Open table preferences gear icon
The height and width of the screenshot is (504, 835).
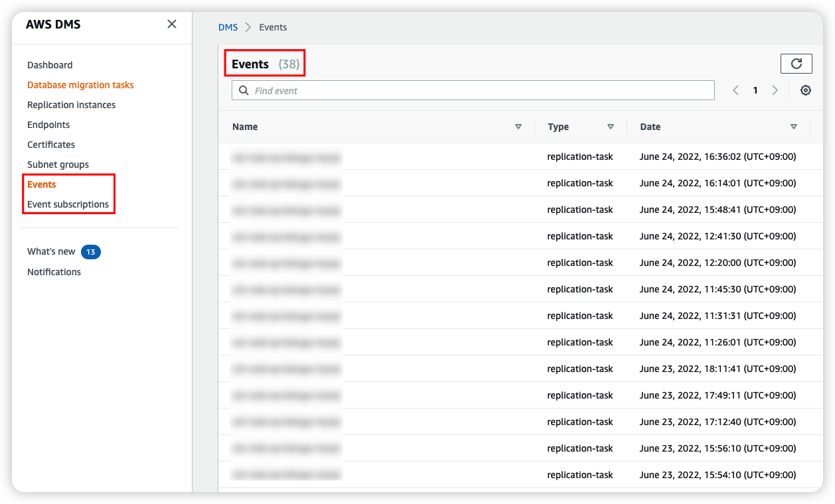[x=806, y=90]
